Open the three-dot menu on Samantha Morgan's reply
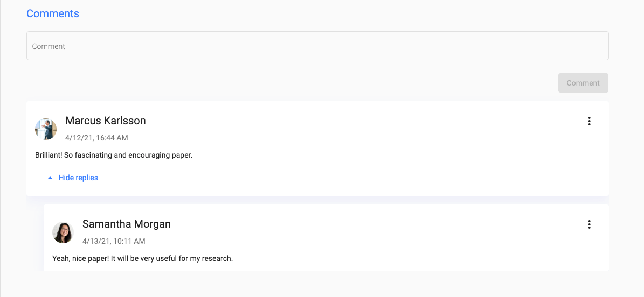This screenshot has height=297, width=644. [x=589, y=224]
